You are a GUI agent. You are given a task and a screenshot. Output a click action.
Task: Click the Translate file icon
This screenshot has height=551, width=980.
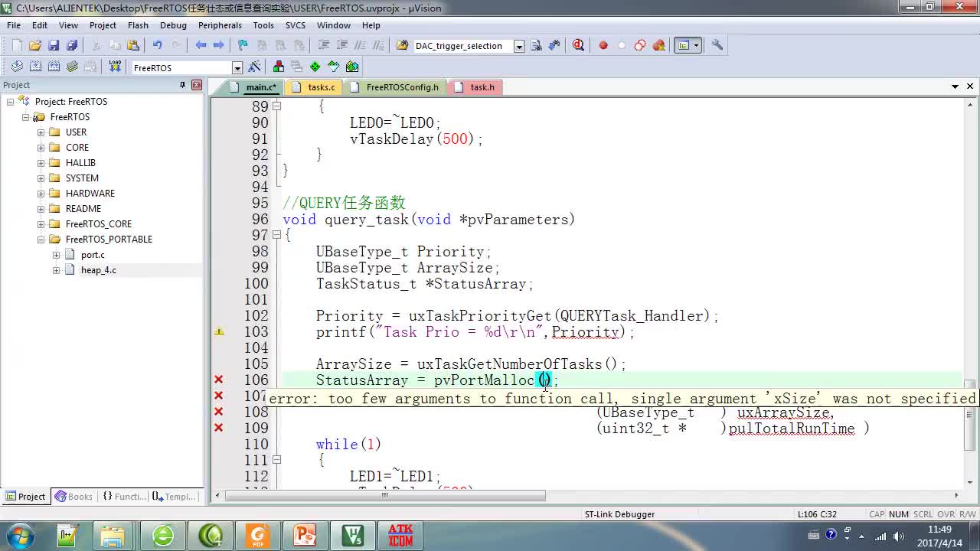point(17,67)
